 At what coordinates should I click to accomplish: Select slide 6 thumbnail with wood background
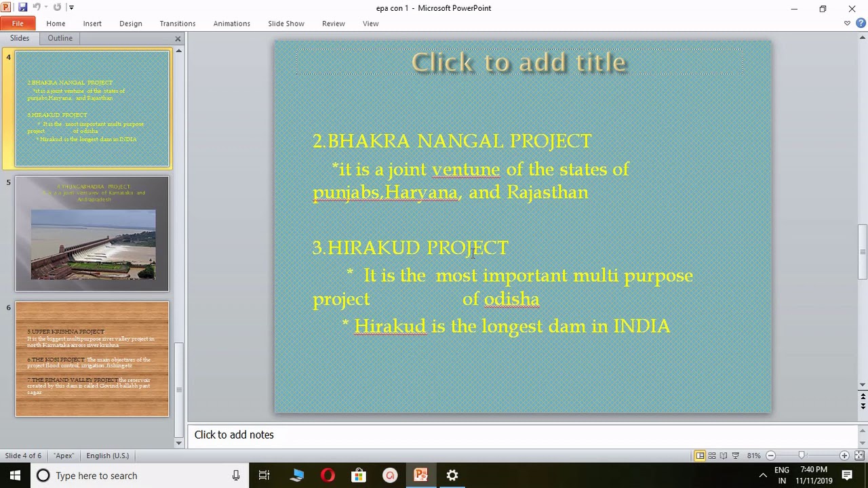[92, 359]
